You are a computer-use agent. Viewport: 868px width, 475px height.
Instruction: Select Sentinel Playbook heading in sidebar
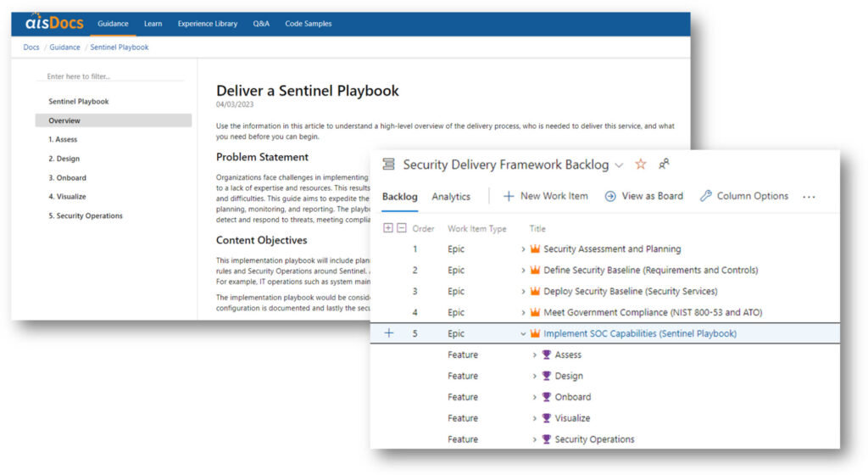[79, 101]
